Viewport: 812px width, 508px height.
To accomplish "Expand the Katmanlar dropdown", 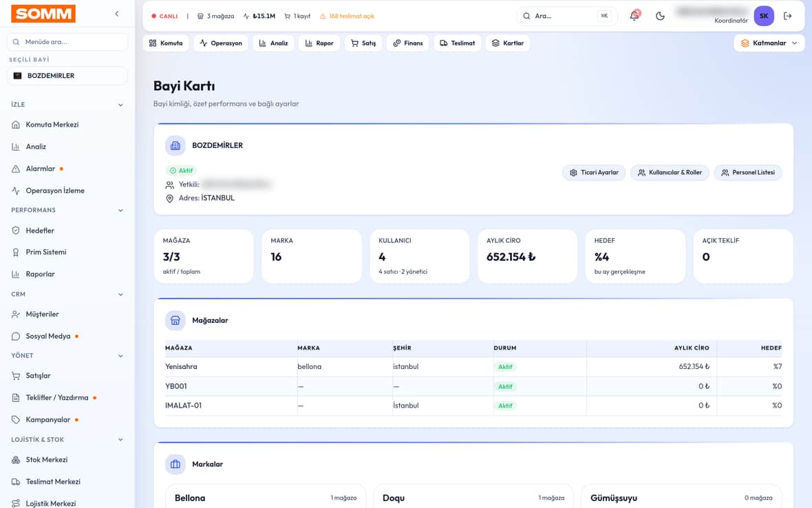I will pos(769,43).
